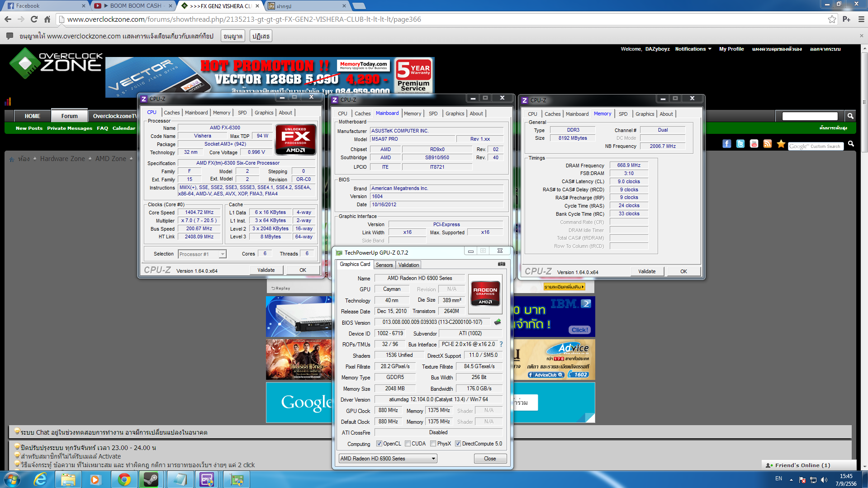The width and height of the screenshot is (868, 488).
Task: Open the RSS feed icon
Action: click(767, 144)
